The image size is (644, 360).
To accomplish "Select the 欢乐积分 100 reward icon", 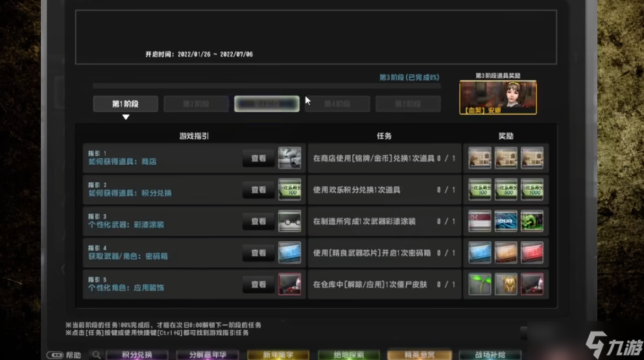I will (480, 189).
